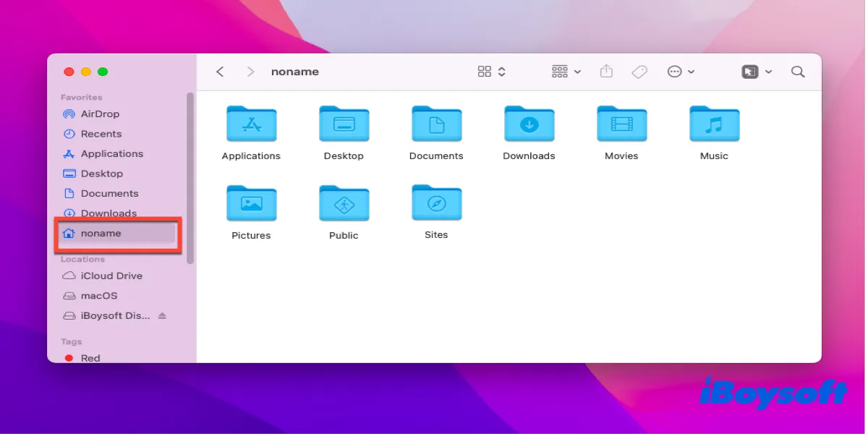Click the sidebar scrollbar
The image size is (868, 434).
tap(190, 177)
